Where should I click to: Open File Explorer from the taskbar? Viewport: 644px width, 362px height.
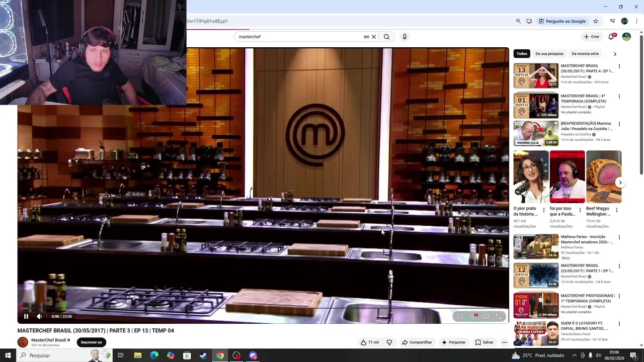click(138, 355)
